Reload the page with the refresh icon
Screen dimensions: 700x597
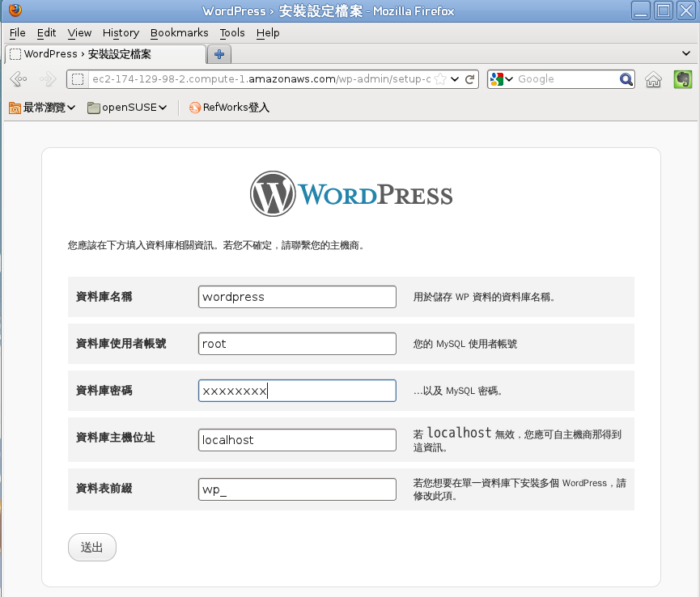coord(469,79)
